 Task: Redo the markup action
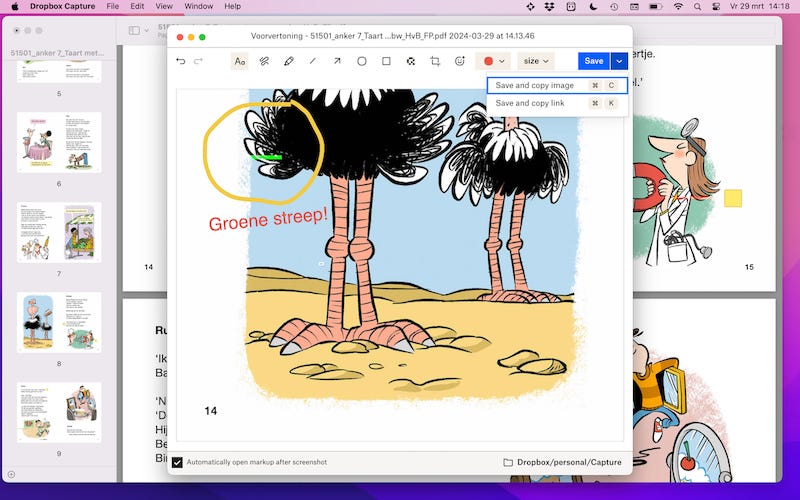pos(198,61)
